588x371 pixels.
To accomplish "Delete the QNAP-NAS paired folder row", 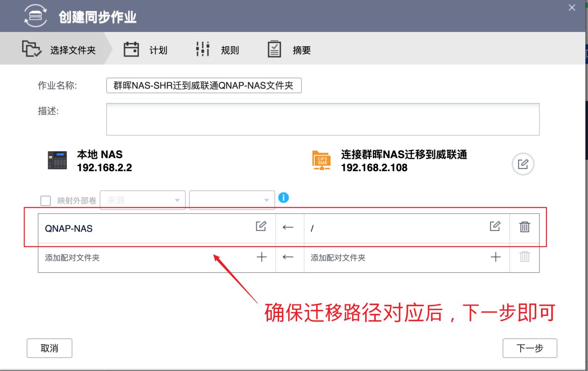I will [x=524, y=227].
